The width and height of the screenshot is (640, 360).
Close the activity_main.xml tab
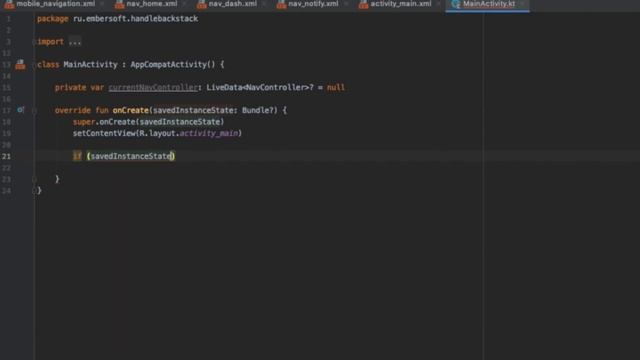[438, 4]
